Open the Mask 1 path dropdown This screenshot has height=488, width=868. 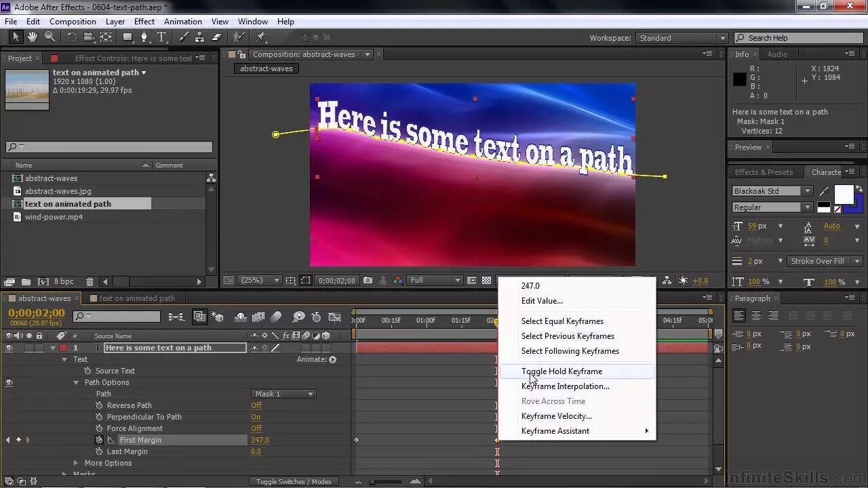point(283,394)
